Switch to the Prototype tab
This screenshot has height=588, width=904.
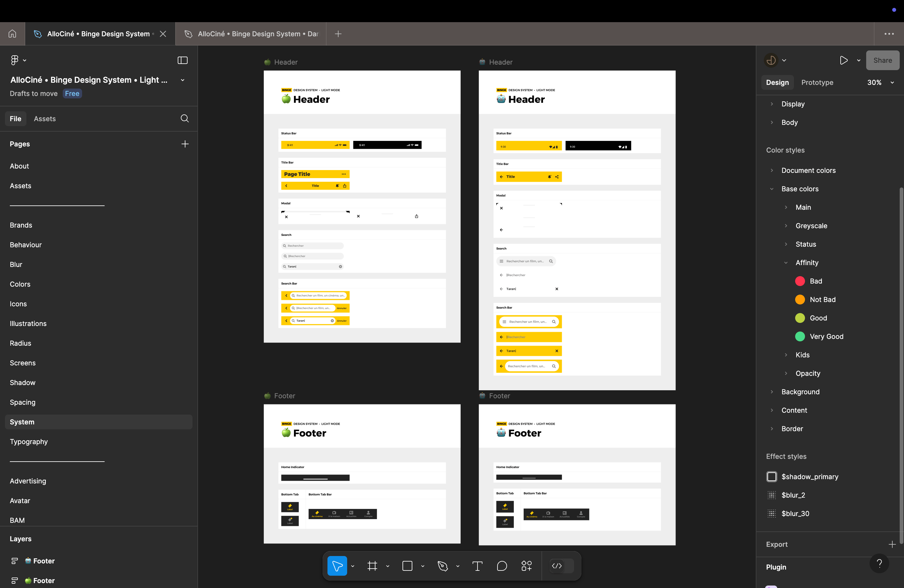point(817,82)
